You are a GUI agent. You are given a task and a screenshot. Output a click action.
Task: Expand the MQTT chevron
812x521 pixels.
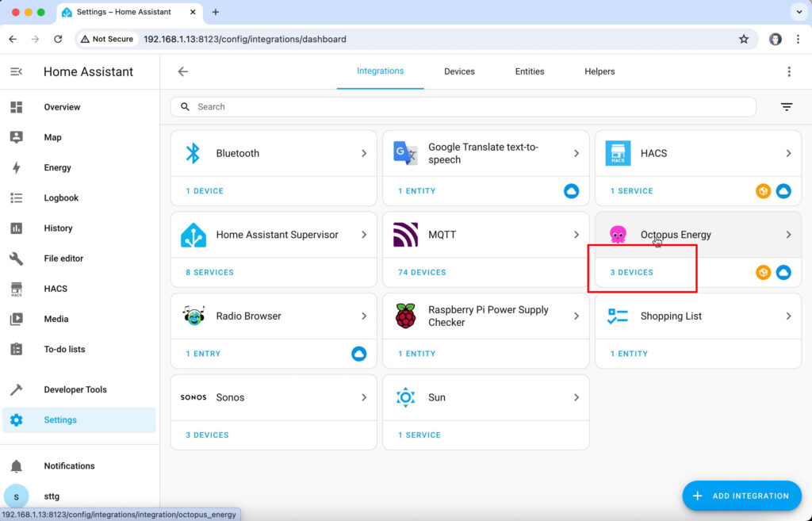(x=576, y=235)
